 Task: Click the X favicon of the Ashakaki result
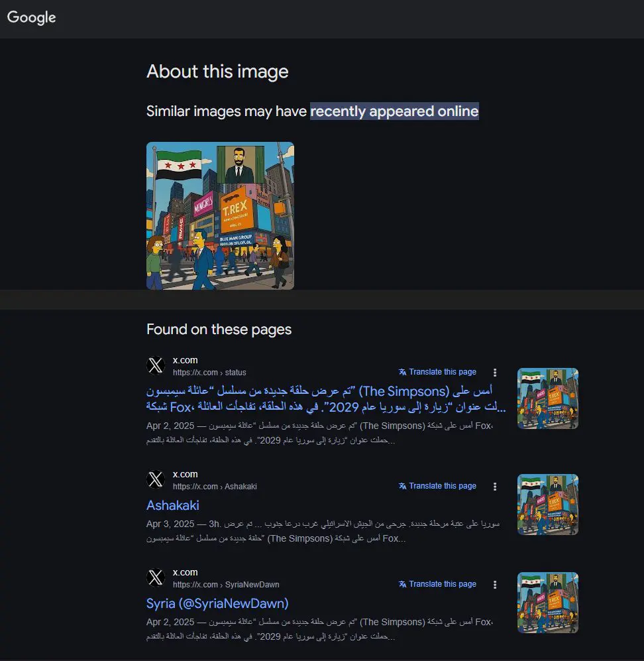coord(156,480)
